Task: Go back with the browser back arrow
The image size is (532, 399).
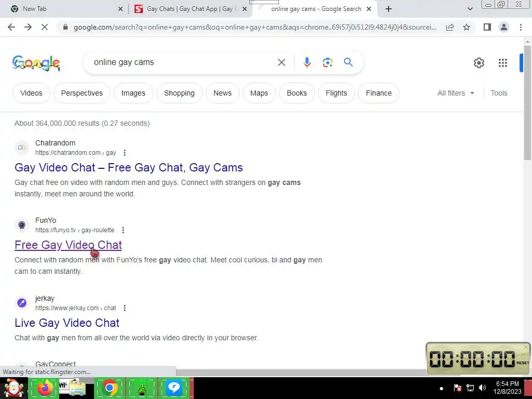Action: pos(11,27)
